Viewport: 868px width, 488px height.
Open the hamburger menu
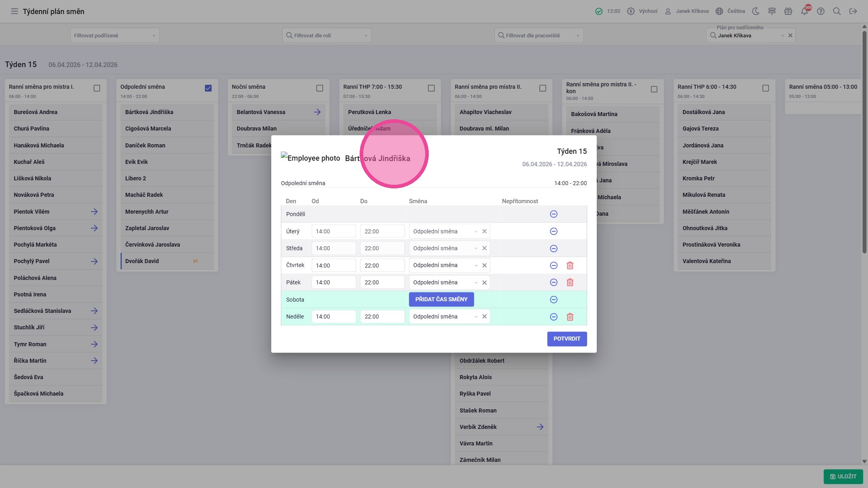[14, 11]
